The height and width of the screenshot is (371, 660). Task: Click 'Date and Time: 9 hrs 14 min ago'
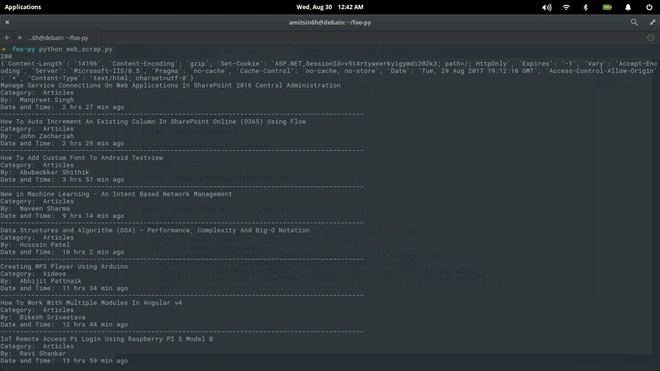point(62,216)
